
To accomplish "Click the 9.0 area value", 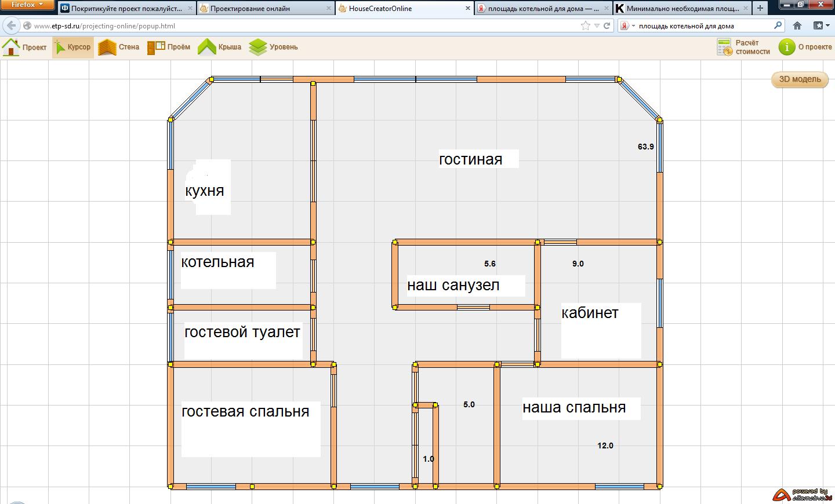I will tap(578, 264).
